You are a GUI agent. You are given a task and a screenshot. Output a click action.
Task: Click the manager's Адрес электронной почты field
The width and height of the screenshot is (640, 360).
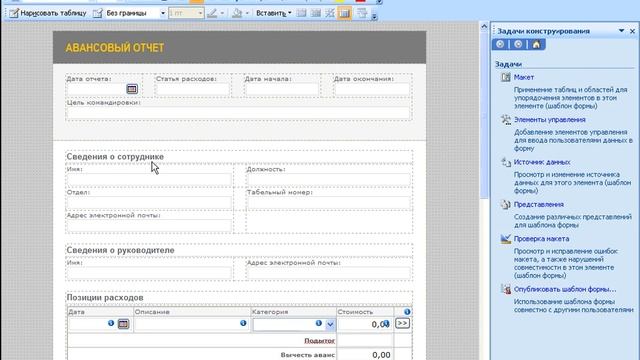tap(329, 273)
